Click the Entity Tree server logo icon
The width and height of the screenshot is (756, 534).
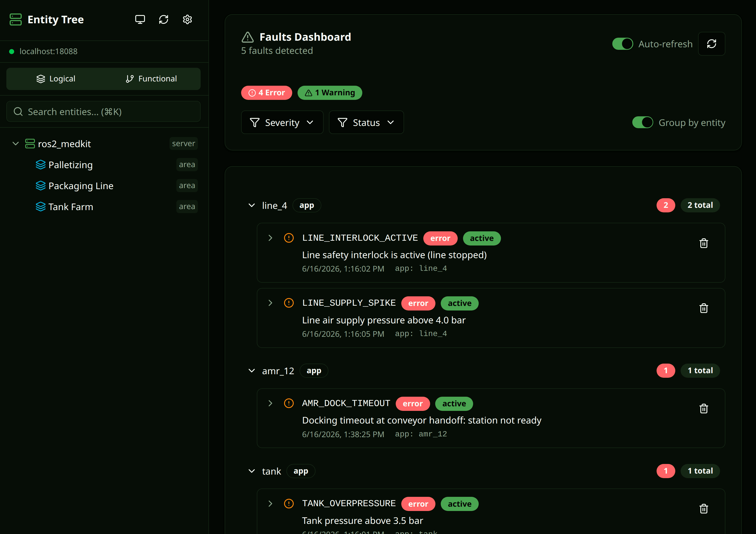[15, 19]
